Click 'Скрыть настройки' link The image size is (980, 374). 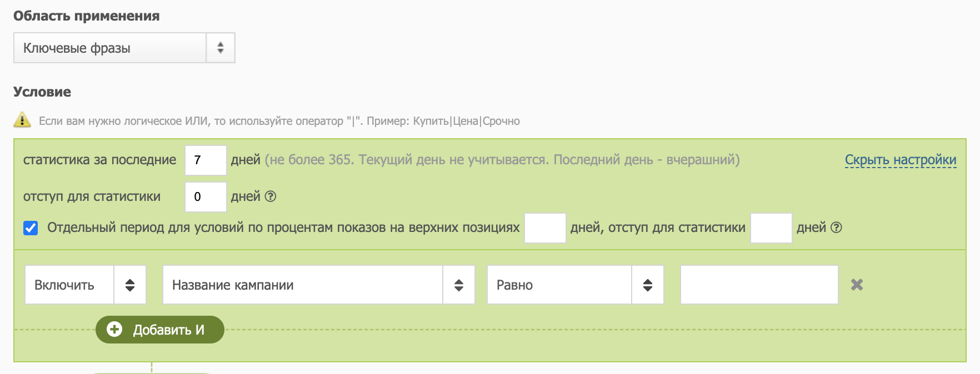coord(900,160)
